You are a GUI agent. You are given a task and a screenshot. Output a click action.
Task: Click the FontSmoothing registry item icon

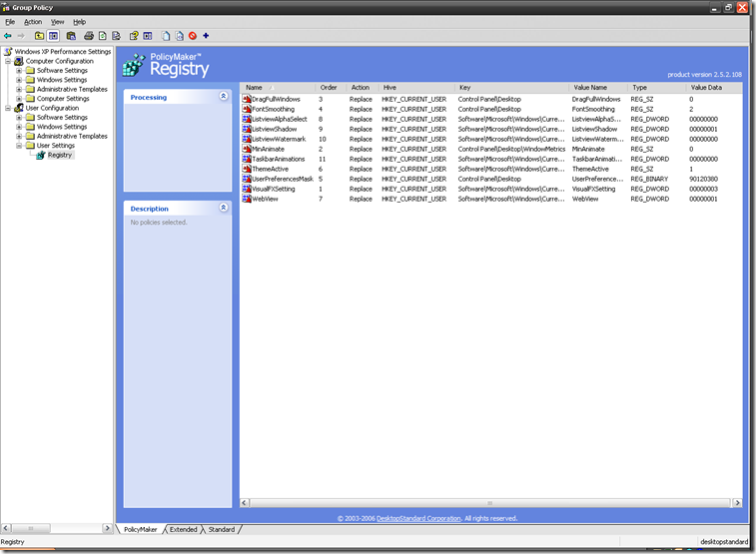pyautogui.click(x=247, y=109)
